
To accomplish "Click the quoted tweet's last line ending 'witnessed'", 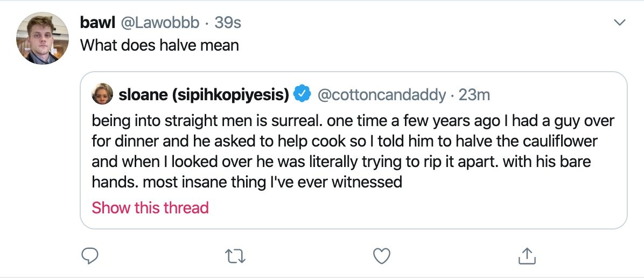I will [x=247, y=182].
